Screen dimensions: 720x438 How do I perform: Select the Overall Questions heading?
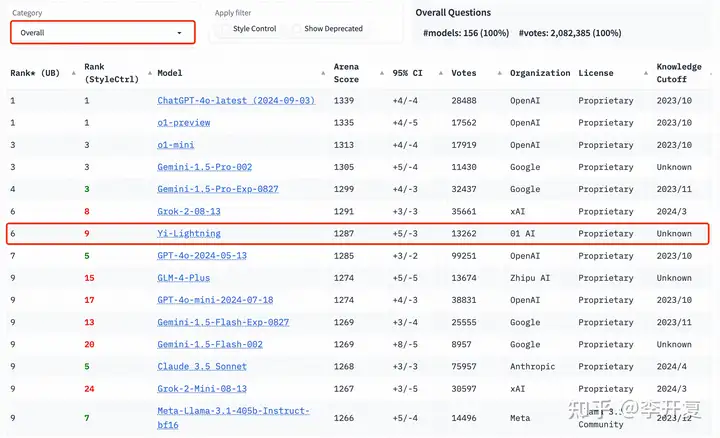[x=453, y=12]
